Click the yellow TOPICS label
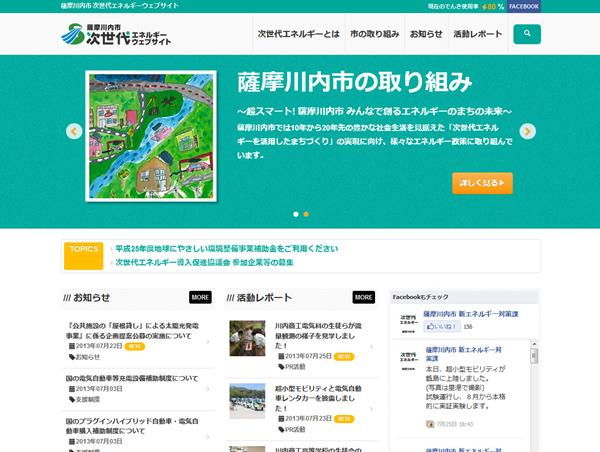600x452 pixels. [83, 256]
